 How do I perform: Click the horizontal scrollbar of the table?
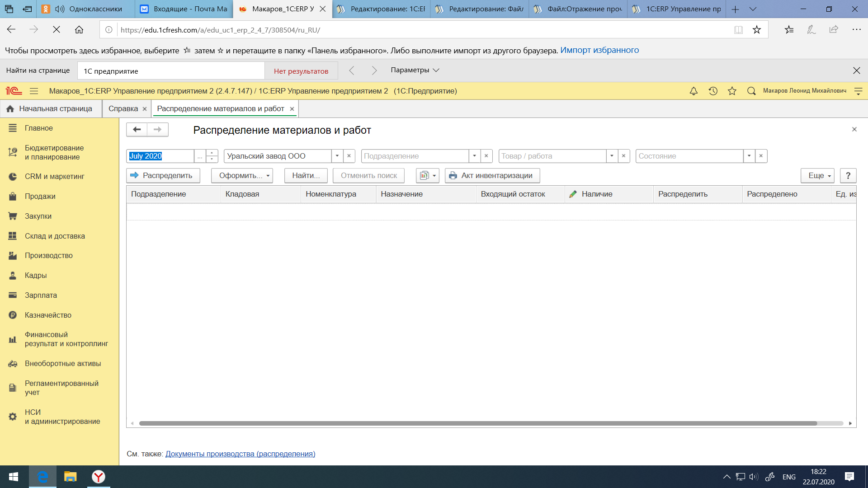[x=478, y=423]
